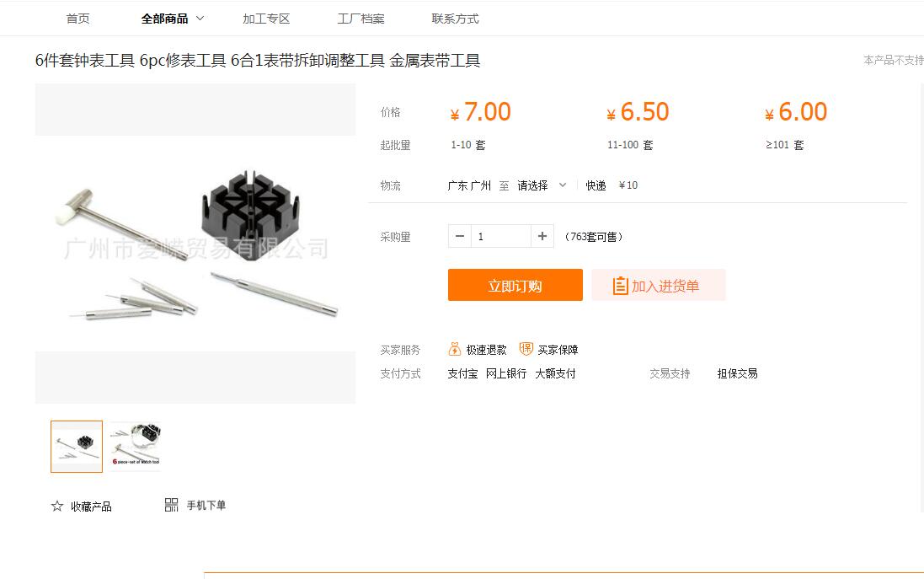Decrease quantity with the minus button
924x579 pixels.
[460, 237]
